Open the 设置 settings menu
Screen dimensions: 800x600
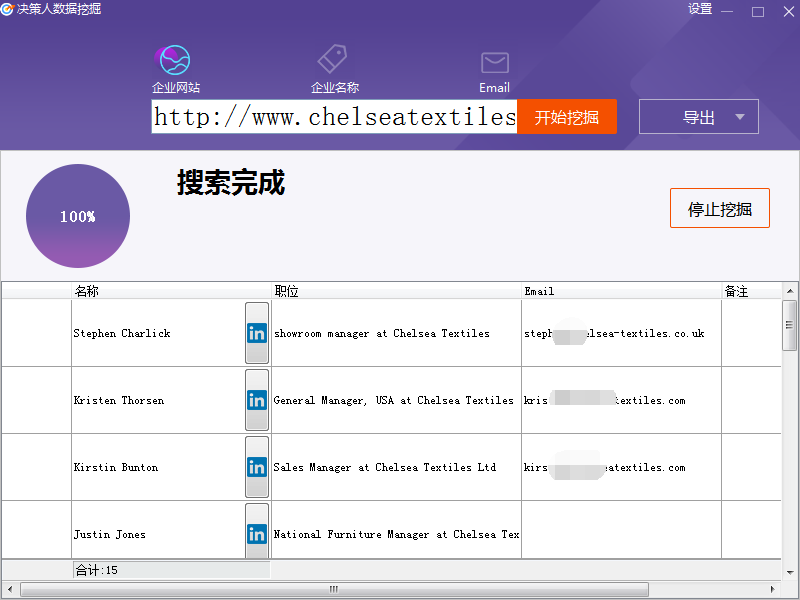coord(699,9)
